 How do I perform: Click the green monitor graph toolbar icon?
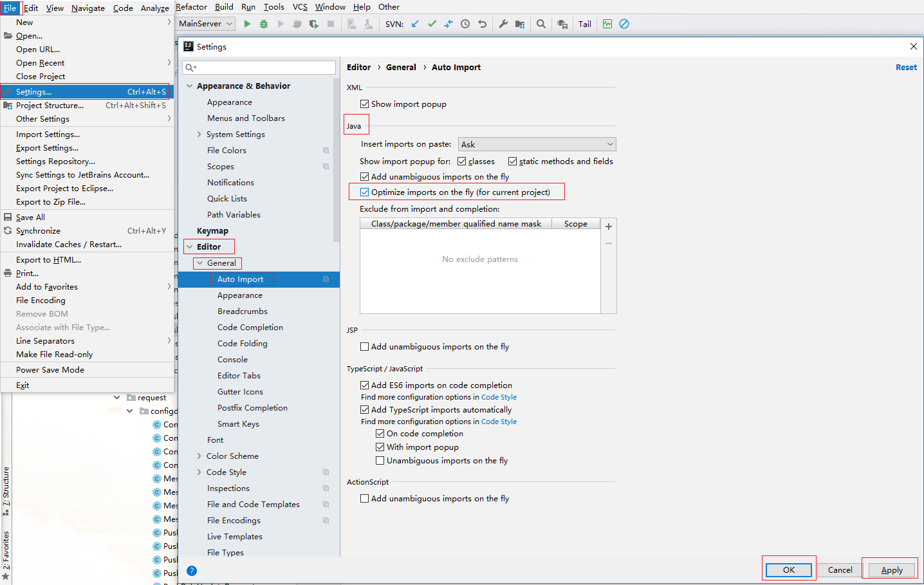click(x=607, y=24)
